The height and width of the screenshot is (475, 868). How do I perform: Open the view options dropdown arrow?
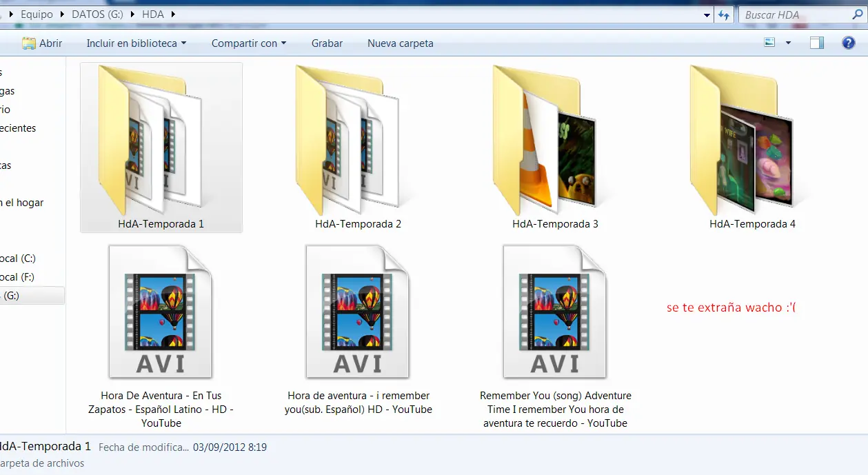point(788,43)
